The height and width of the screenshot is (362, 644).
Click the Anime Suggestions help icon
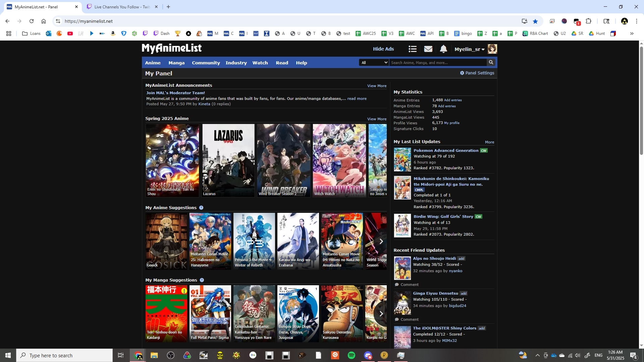point(201,208)
